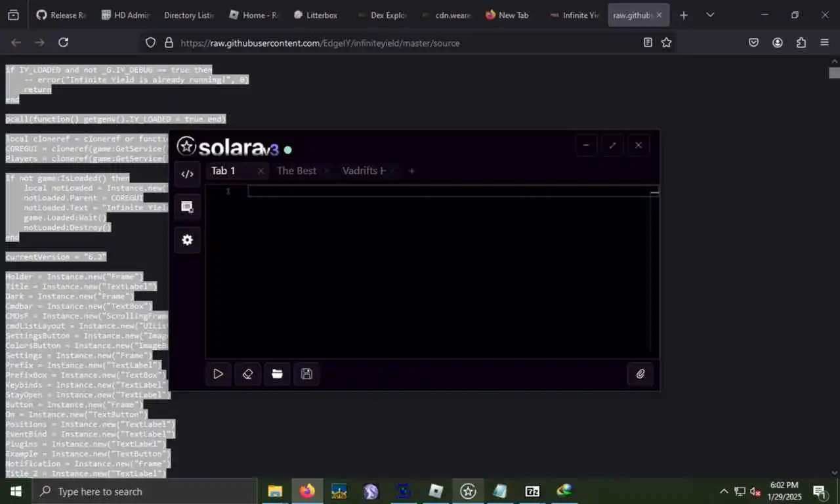Toggle Firefox reader view
The width and height of the screenshot is (840, 504).
point(648,43)
